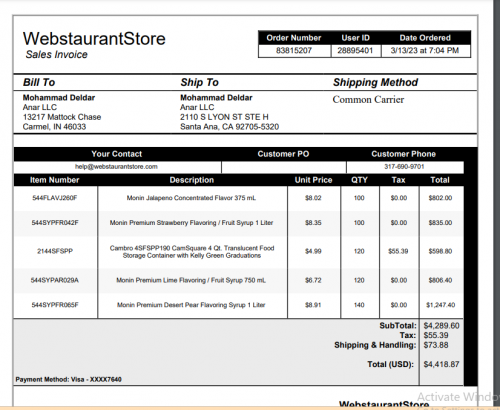Select the Monin Jalapeno Concentrated Flavor description
The width and height of the screenshot is (500, 410).
[191, 198]
